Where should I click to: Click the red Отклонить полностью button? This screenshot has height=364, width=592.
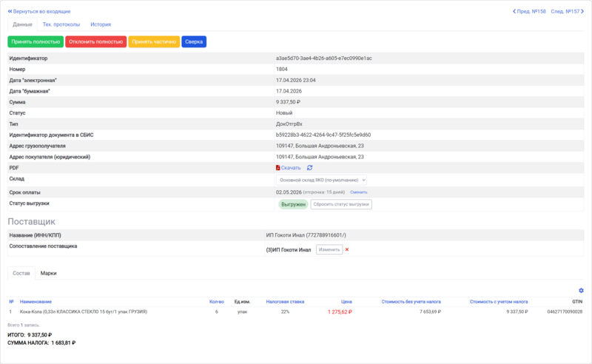(96, 42)
